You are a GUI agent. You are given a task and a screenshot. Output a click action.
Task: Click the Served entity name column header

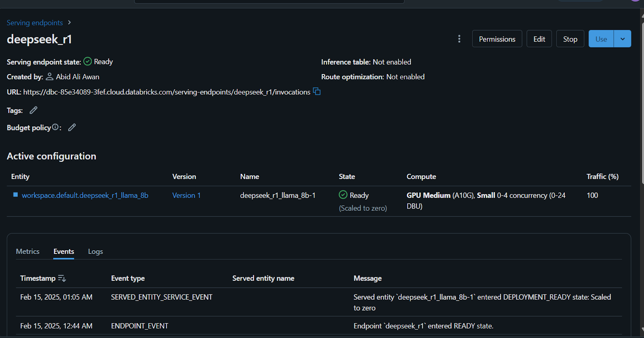tap(263, 278)
